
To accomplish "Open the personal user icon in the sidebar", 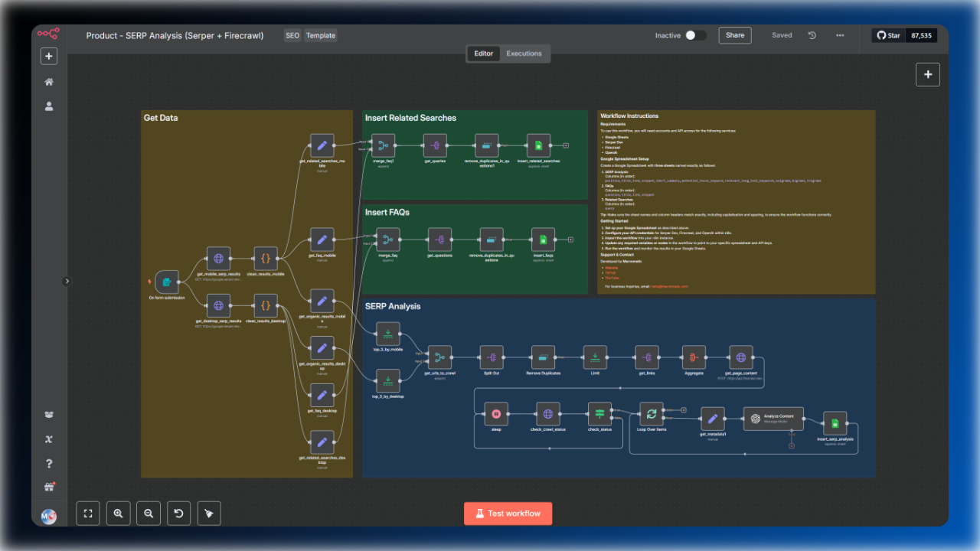I will pyautogui.click(x=49, y=107).
